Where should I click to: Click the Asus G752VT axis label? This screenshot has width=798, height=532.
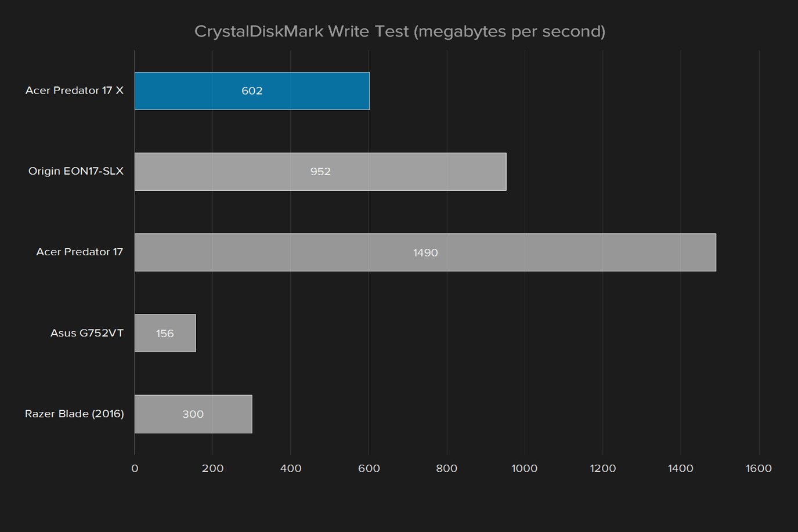pos(87,333)
